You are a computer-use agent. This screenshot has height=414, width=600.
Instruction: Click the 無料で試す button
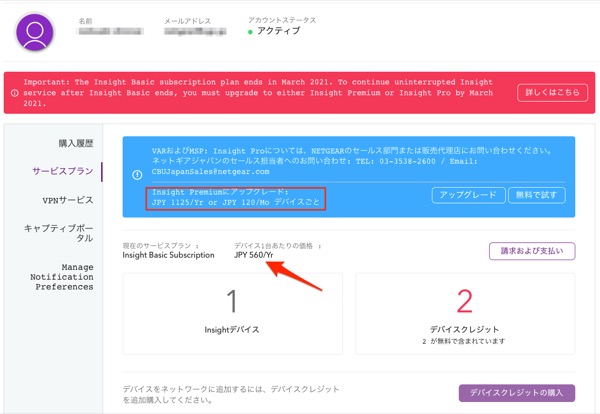click(535, 195)
